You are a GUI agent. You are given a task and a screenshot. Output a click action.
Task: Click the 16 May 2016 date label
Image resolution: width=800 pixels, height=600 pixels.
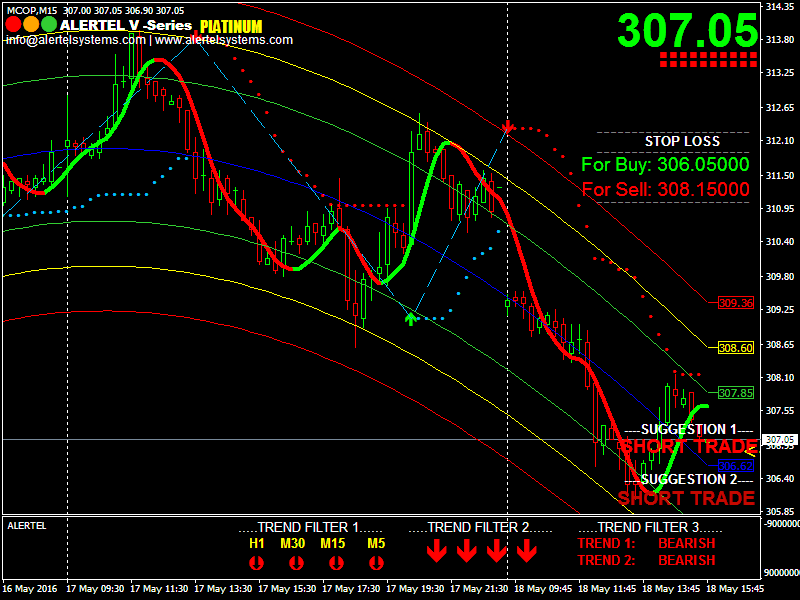pyautogui.click(x=30, y=589)
